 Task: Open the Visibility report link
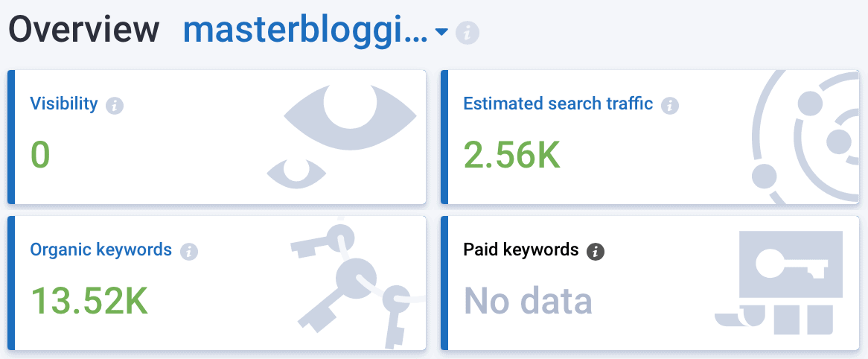tap(64, 104)
